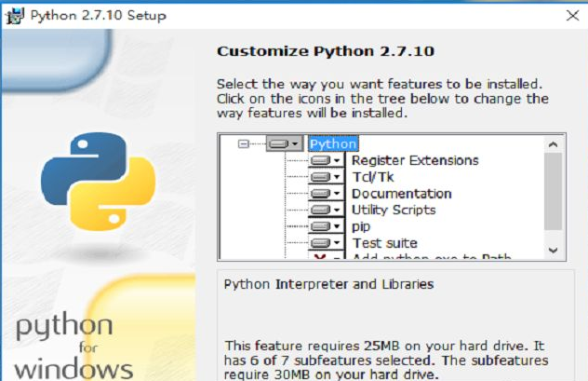The height and width of the screenshot is (381, 588).
Task: Select the Register Extensions feature label
Action: point(415,160)
